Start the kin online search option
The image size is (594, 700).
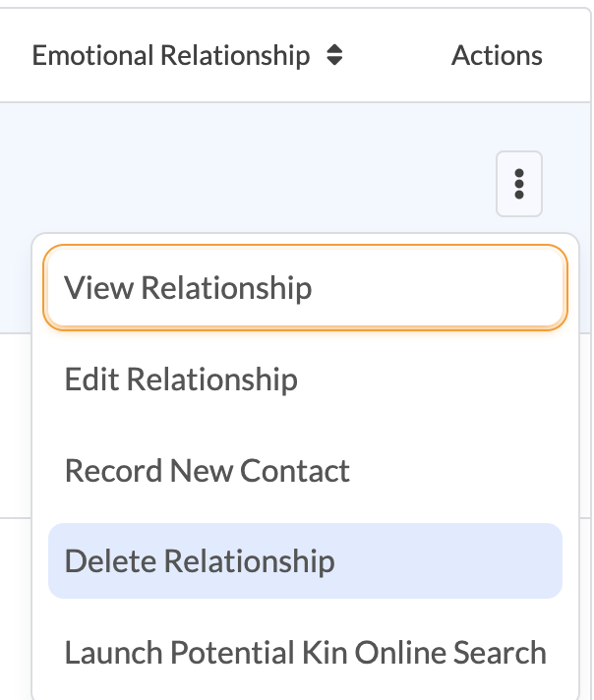click(306, 652)
